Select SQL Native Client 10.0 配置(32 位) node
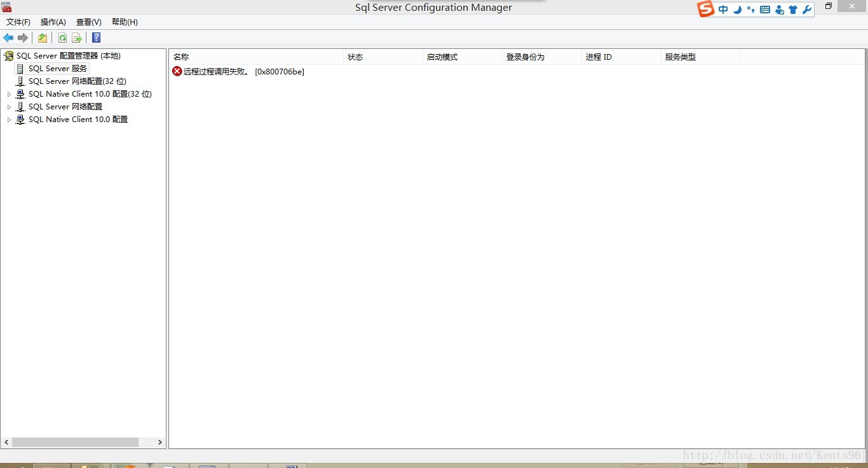Image resolution: width=868 pixels, height=468 pixels. pos(90,94)
